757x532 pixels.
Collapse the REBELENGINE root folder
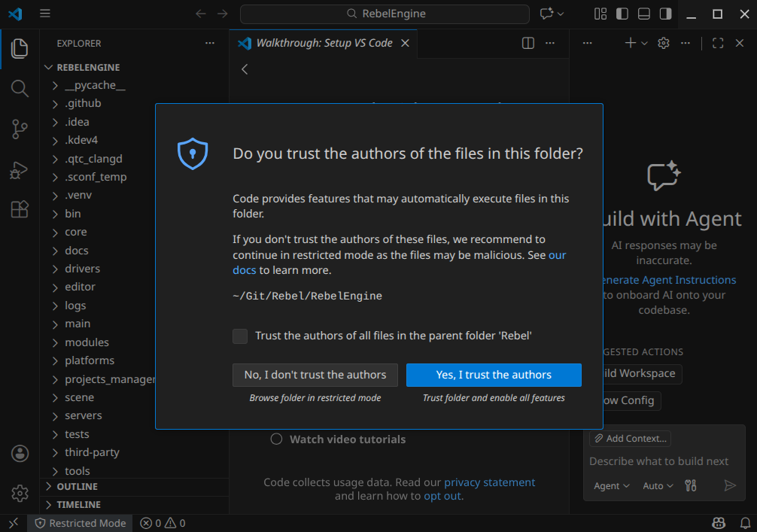coord(134,67)
